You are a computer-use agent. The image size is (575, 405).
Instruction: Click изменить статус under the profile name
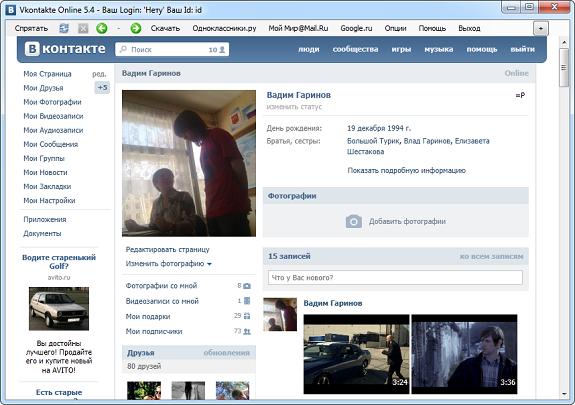coord(294,107)
